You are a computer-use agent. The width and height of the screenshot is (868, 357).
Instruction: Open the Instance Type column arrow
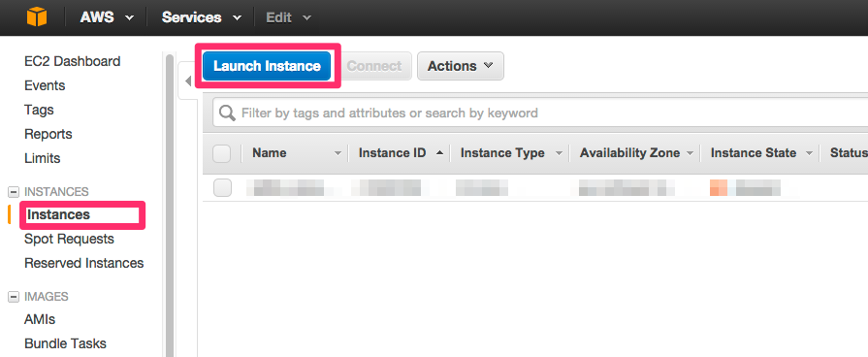point(559,153)
